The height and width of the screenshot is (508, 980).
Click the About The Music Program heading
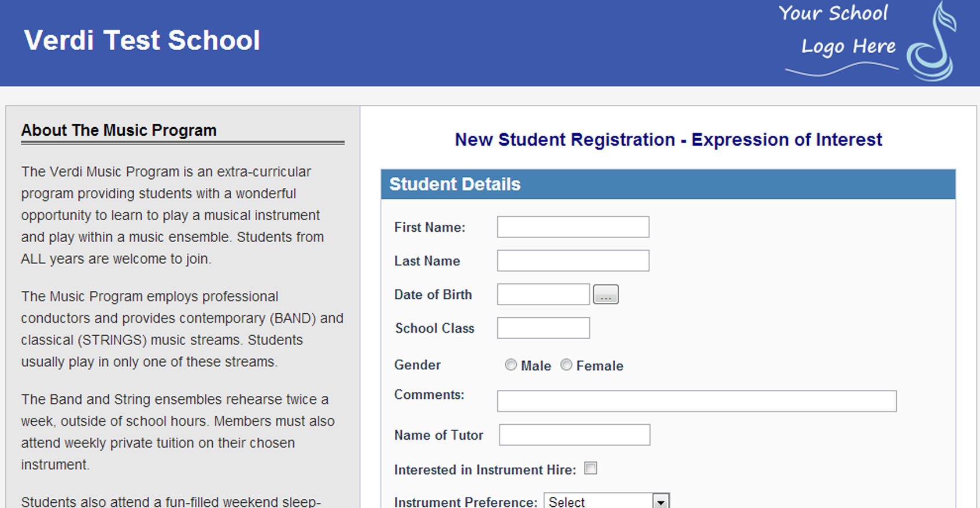click(x=119, y=131)
